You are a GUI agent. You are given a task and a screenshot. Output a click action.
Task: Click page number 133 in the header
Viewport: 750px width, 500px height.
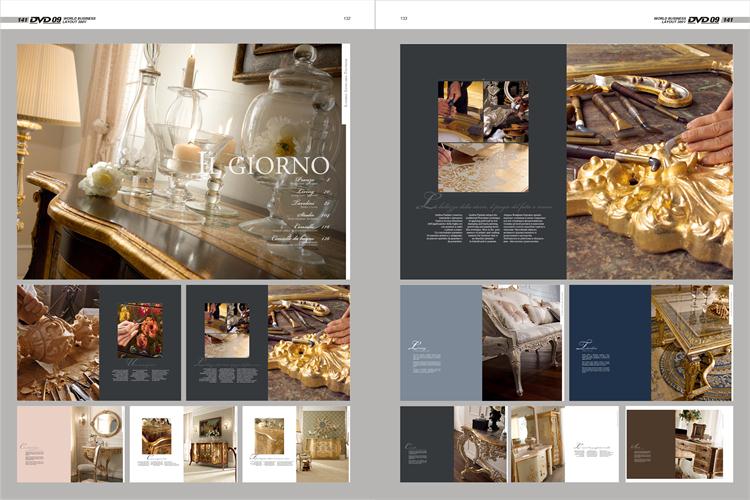click(x=404, y=18)
